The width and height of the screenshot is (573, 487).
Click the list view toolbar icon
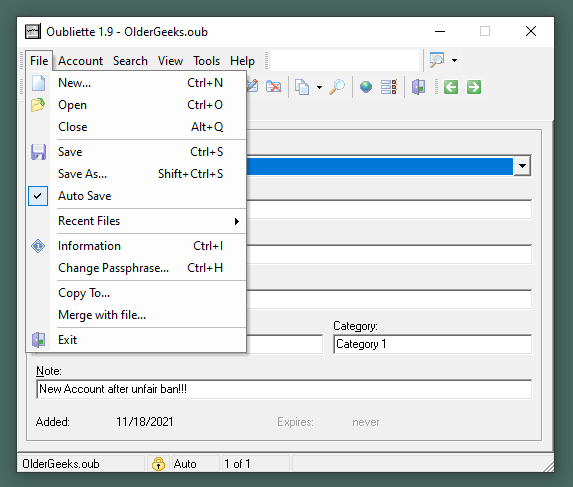click(388, 87)
